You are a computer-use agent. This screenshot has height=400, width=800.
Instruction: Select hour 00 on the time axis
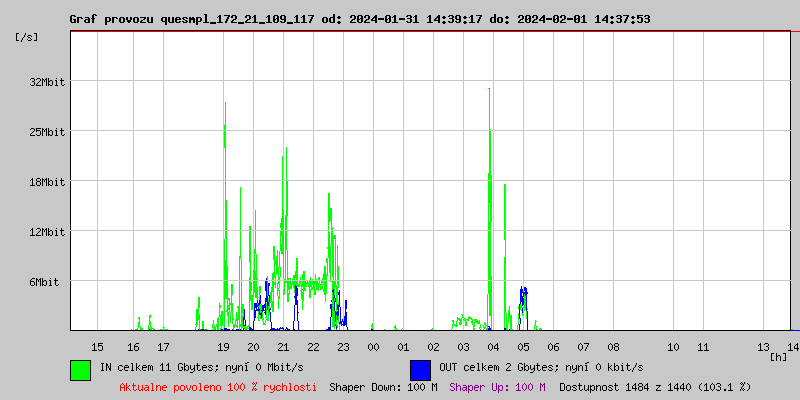(373, 346)
